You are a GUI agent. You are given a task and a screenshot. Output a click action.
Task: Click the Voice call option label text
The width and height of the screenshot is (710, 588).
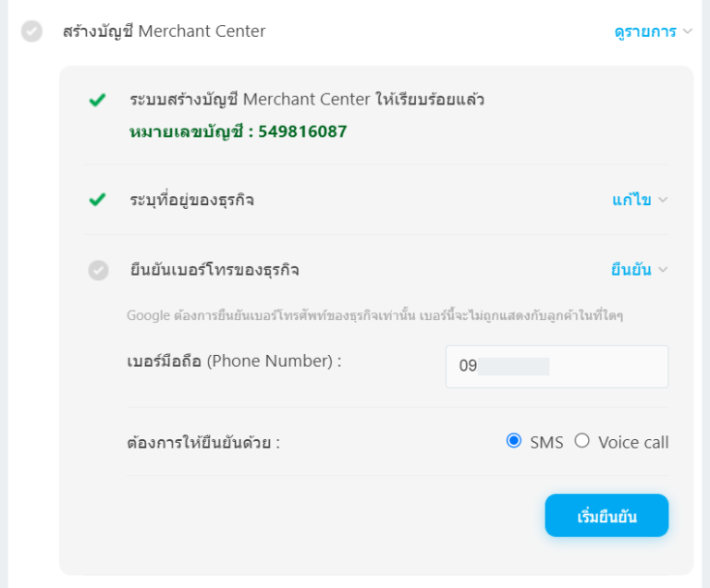coord(633,442)
